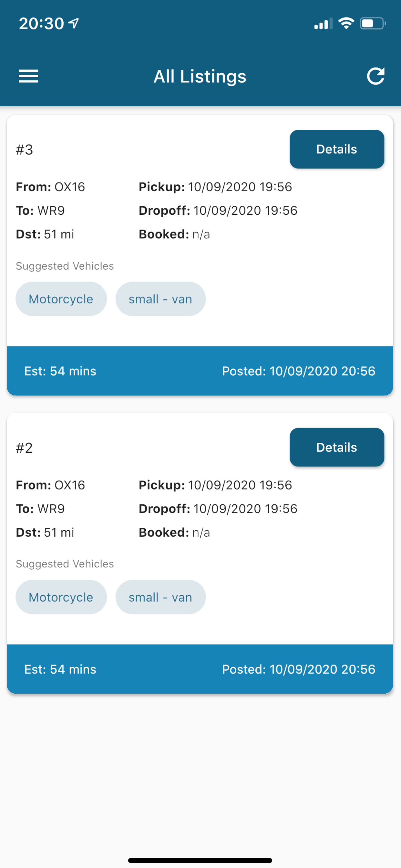Tap the location arrow in status bar
This screenshot has width=401, height=868.
click(x=74, y=23)
